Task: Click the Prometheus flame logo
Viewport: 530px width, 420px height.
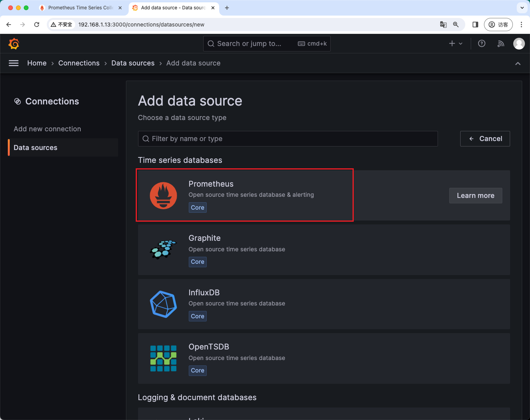Action: pyautogui.click(x=163, y=196)
